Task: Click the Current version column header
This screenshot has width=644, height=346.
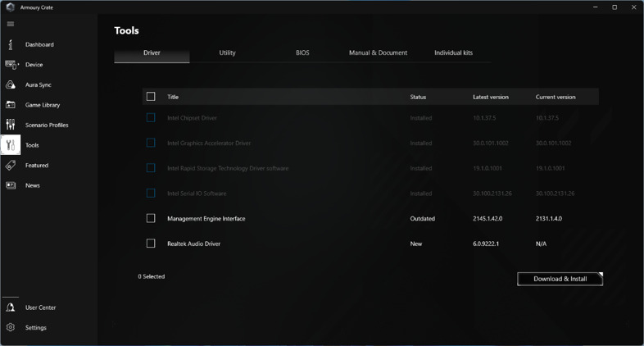Action: (556, 97)
